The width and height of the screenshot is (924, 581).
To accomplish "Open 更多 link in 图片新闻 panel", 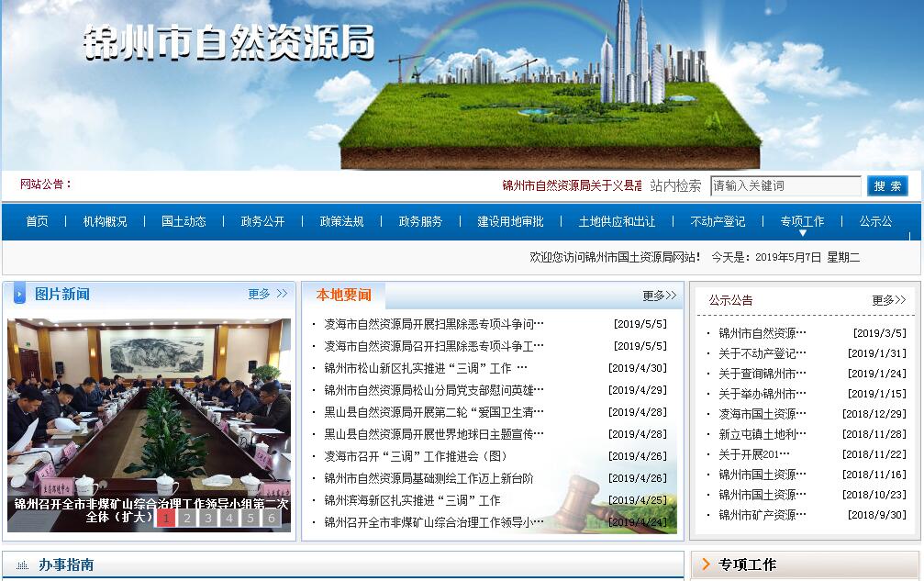I will click(267, 294).
